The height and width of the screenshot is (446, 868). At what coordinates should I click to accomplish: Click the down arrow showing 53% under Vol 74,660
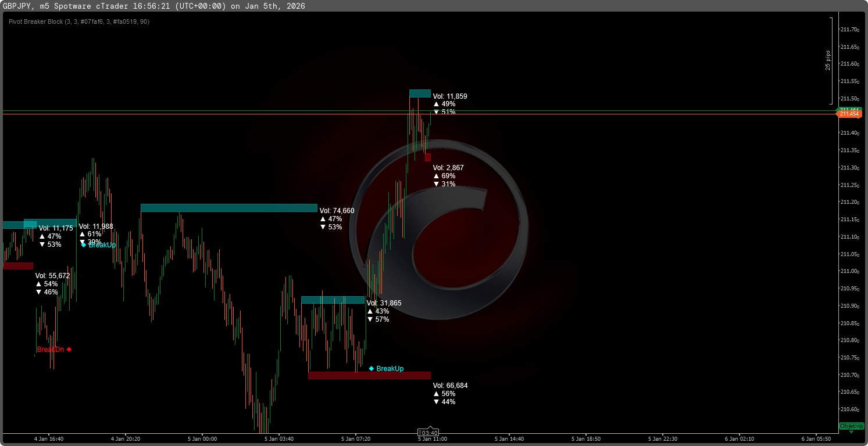point(323,227)
